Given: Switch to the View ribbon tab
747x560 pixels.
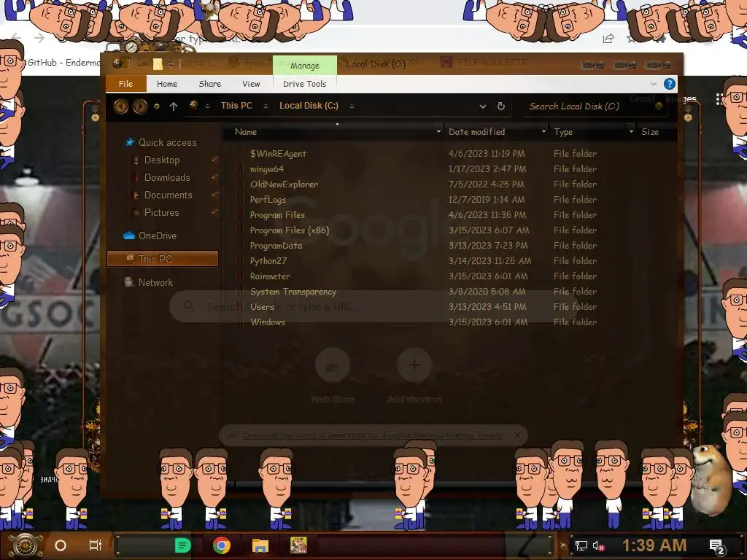Looking at the screenshot, I should (251, 84).
